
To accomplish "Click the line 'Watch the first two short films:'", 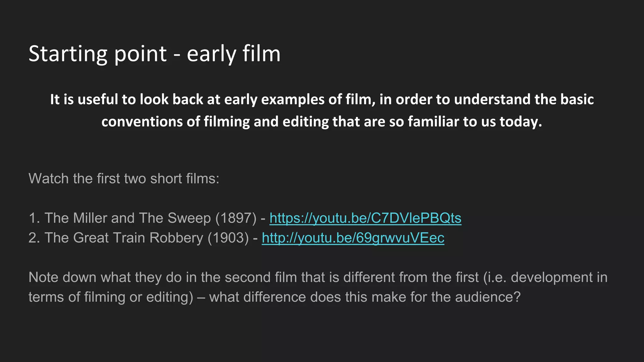I will 124,178.
